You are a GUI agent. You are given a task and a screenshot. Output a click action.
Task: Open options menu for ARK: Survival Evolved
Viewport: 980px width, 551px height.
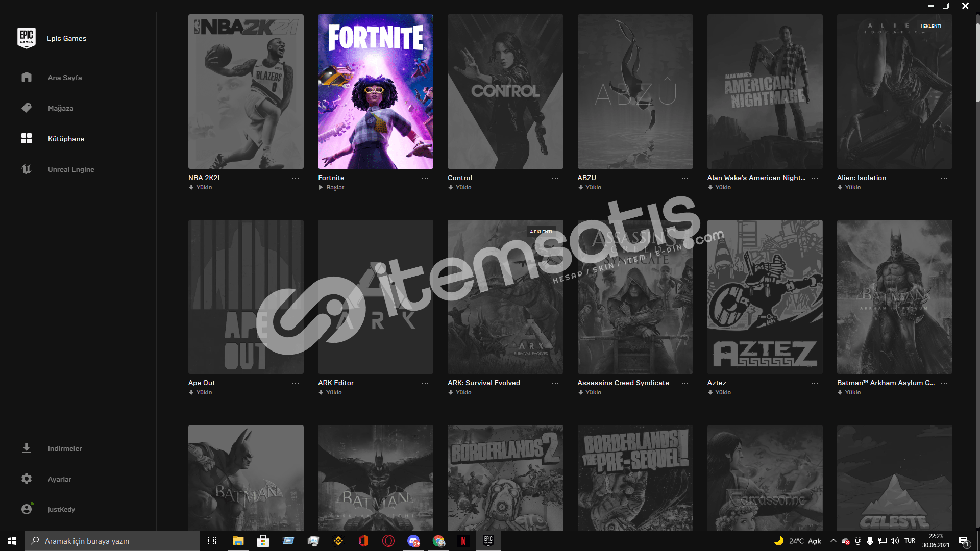(555, 383)
